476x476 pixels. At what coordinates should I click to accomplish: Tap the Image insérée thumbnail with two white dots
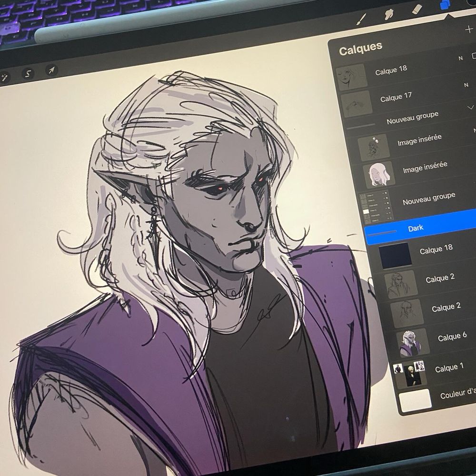point(373,147)
